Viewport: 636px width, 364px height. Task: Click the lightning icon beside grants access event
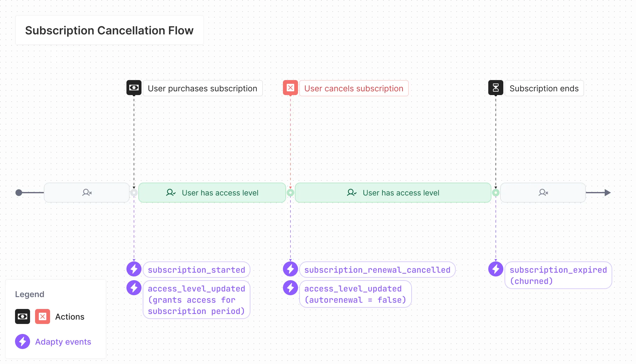(134, 288)
